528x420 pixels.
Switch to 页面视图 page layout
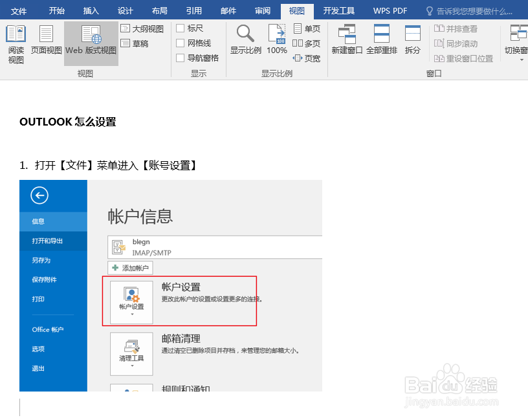click(46, 40)
